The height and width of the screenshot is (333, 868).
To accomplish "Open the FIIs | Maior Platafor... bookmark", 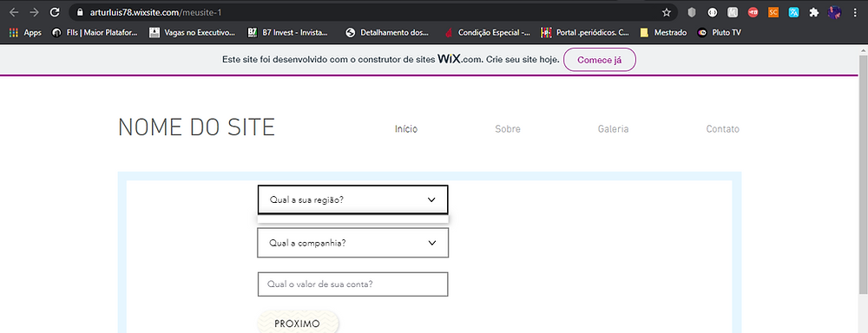I will point(94,33).
